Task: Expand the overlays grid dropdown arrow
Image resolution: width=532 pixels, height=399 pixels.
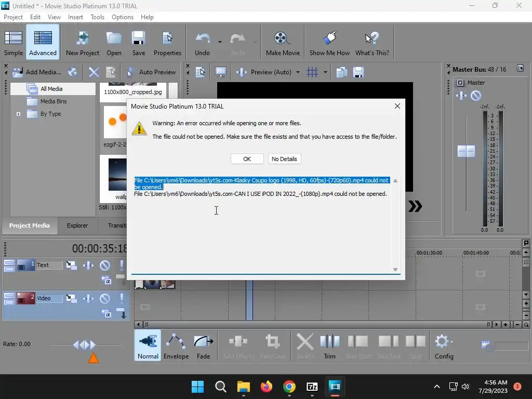Action: pos(325,72)
